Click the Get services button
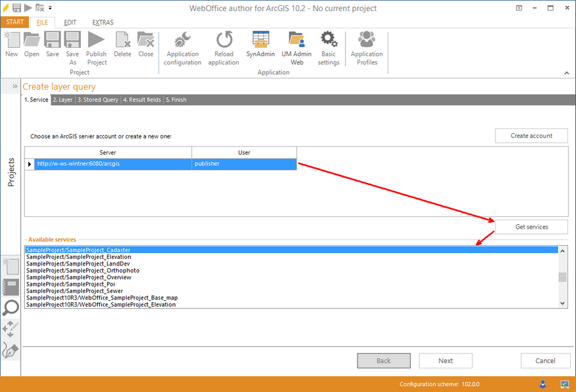The height and width of the screenshot is (392, 576). pyautogui.click(x=531, y=226)
